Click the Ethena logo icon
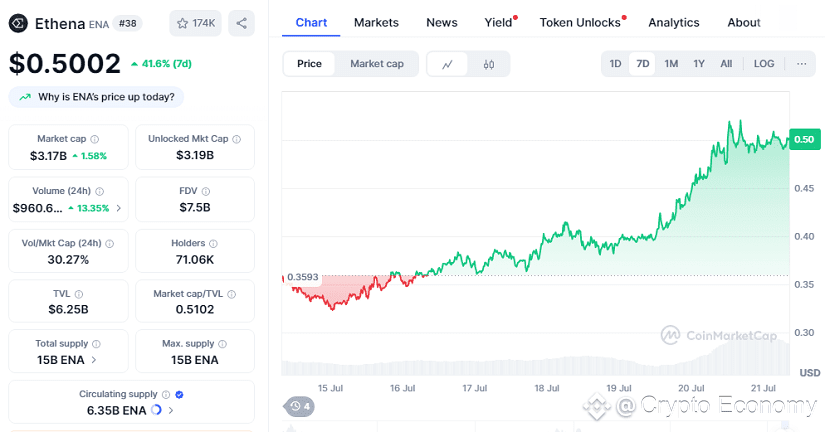 tap(18, 24)
